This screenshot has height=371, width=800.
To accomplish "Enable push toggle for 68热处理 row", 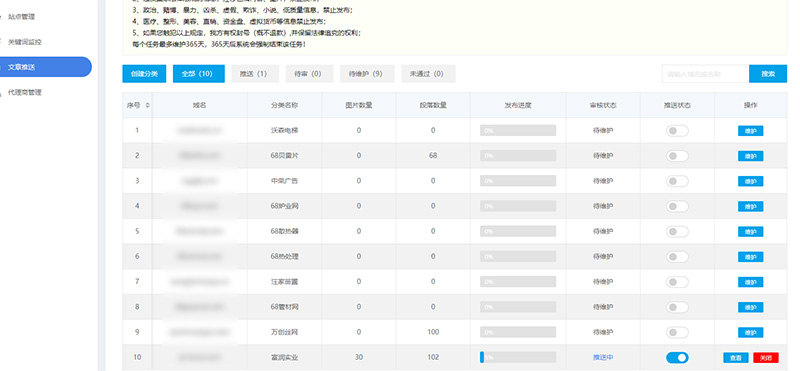I will 677,257.
